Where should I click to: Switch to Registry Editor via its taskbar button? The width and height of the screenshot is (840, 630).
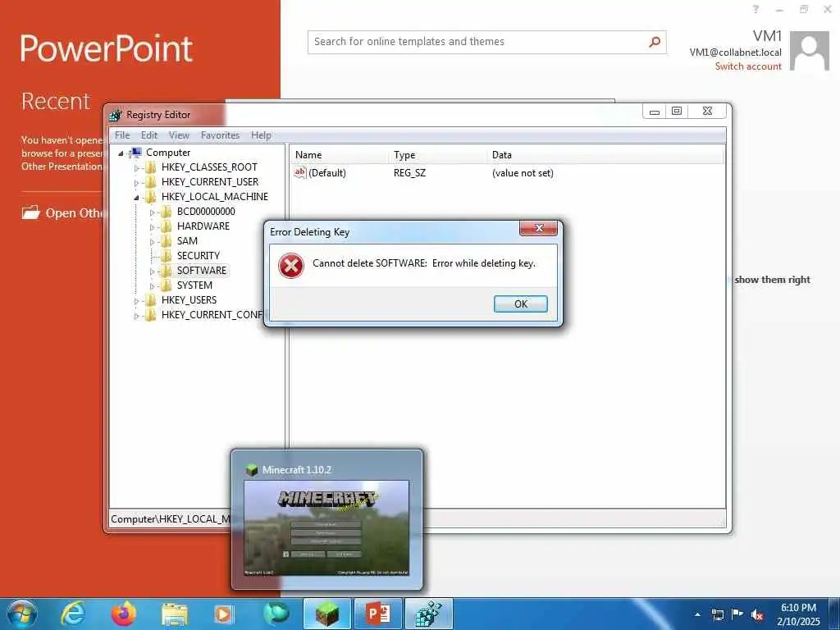tap(428, 614)
